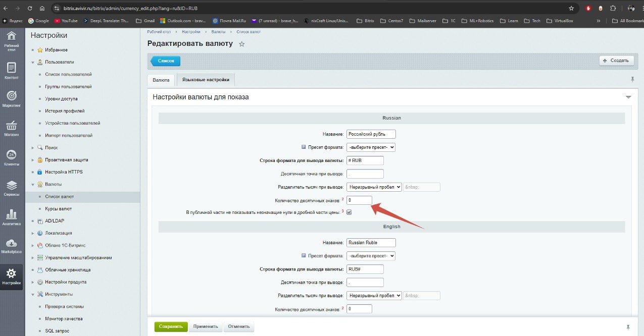The width and height of the screenshot is (644, 336).
Task: Expand the Поиск tree node
Action: coord(33,148)
